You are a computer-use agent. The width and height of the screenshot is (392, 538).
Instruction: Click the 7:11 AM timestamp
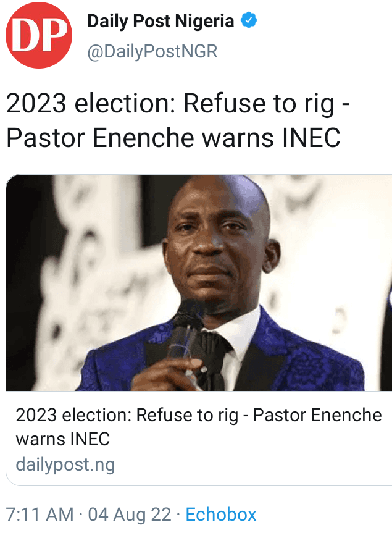(40, 515)
